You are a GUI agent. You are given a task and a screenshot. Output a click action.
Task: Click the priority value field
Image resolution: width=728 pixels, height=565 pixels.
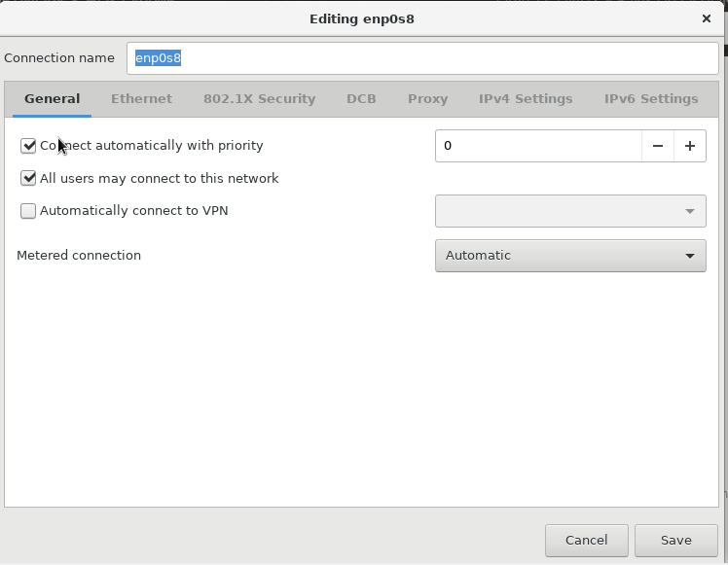538,146
